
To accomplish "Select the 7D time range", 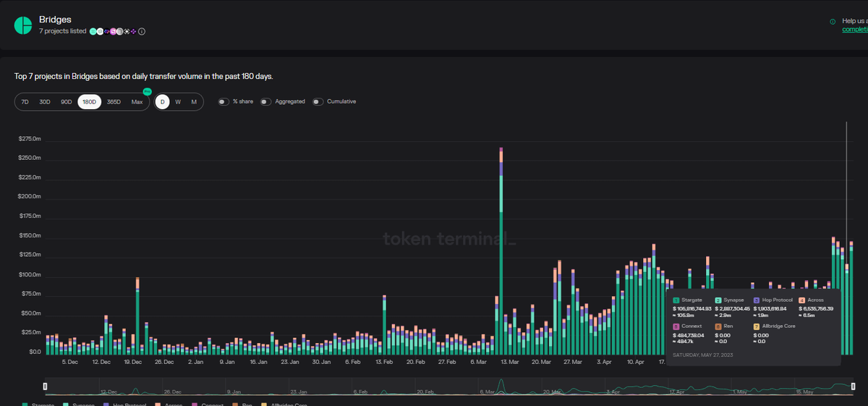I will click(x=25, y=102).
